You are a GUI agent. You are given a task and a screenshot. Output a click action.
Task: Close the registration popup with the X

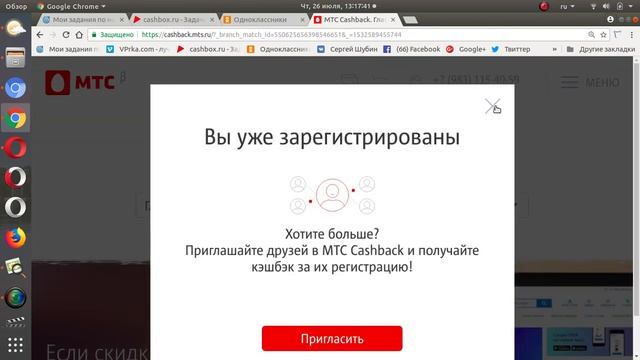click(x=493, y=106)
